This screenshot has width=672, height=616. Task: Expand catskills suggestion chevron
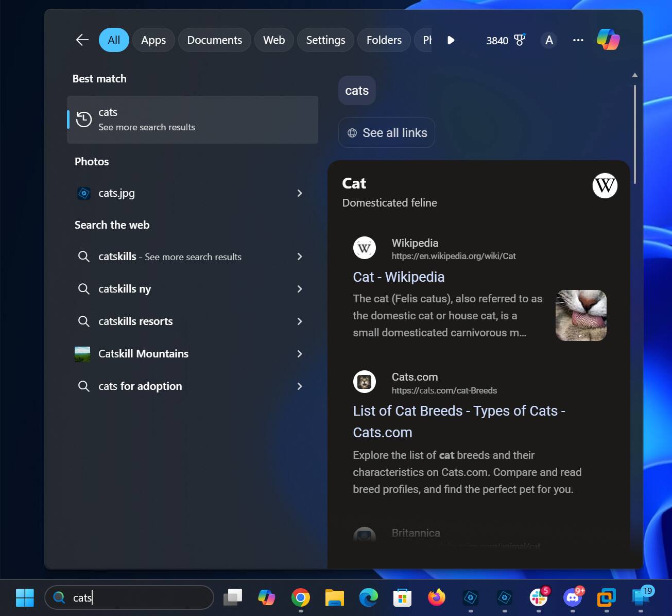300,256
